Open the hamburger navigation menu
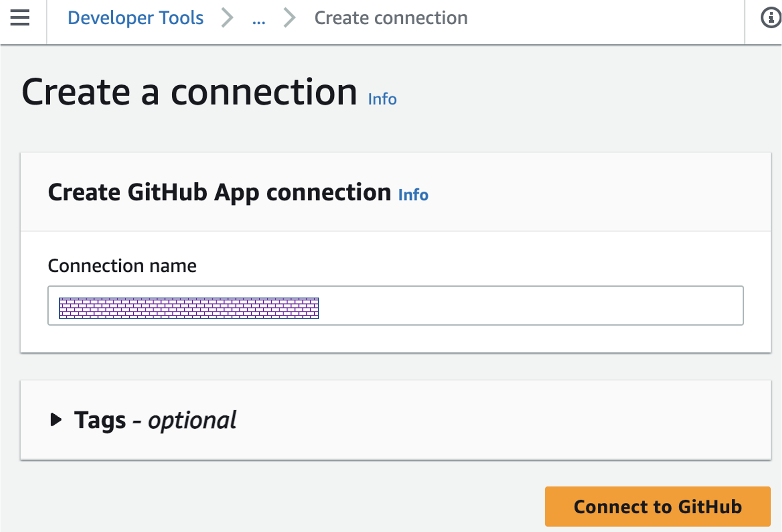The height and width of the screenshot is (532, 782). click(20, 18)
